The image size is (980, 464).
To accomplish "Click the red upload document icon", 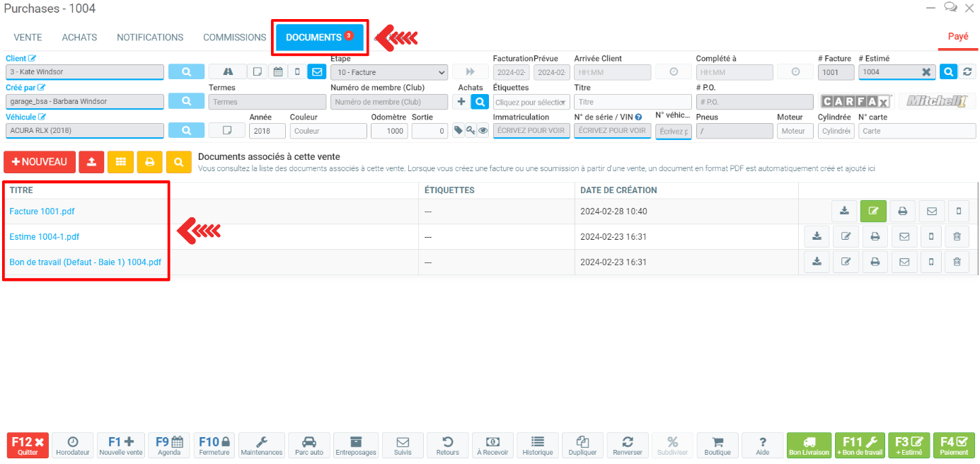I will [x=91, y=162].
